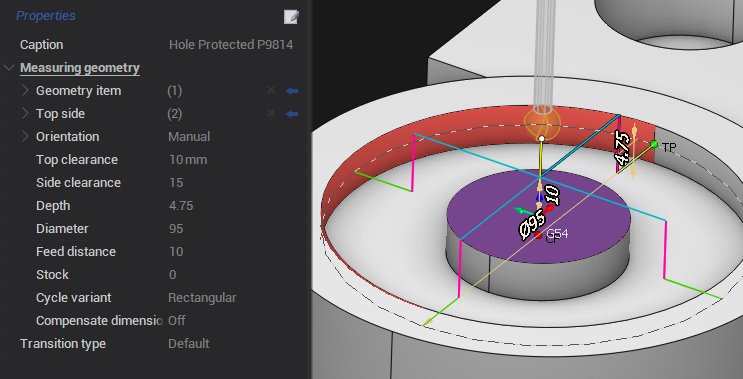Select the Cycle variant label
The image size is (743, 379).
tap(73, 298)
